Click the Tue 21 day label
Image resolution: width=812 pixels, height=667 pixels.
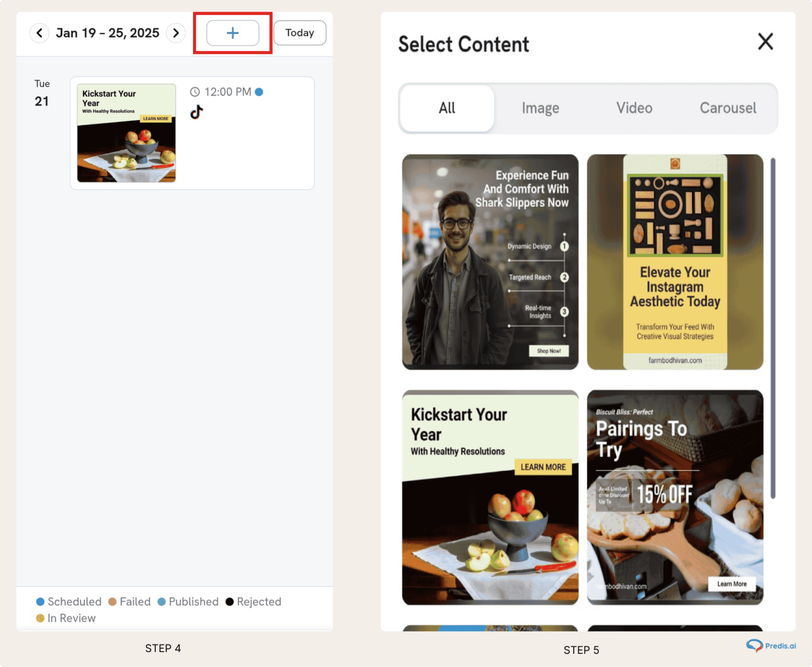(42, 94)
